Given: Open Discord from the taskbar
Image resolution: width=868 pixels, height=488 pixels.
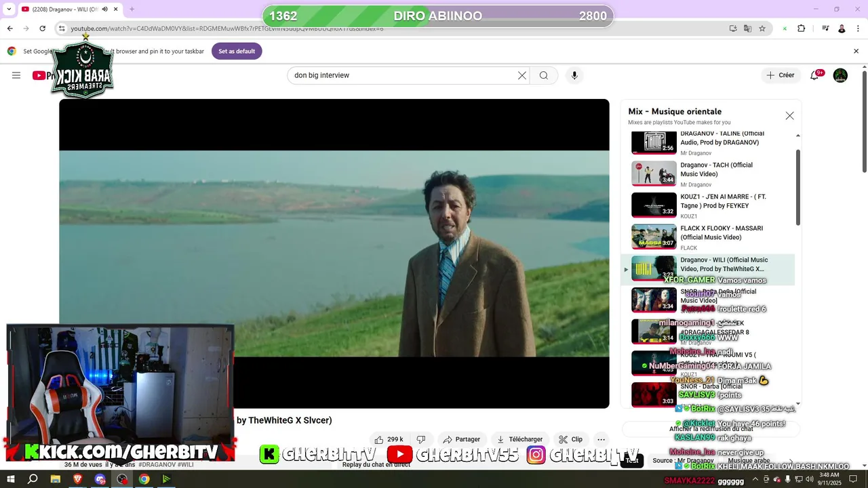Looking at the screenshot, I should [x=100, y=479].
